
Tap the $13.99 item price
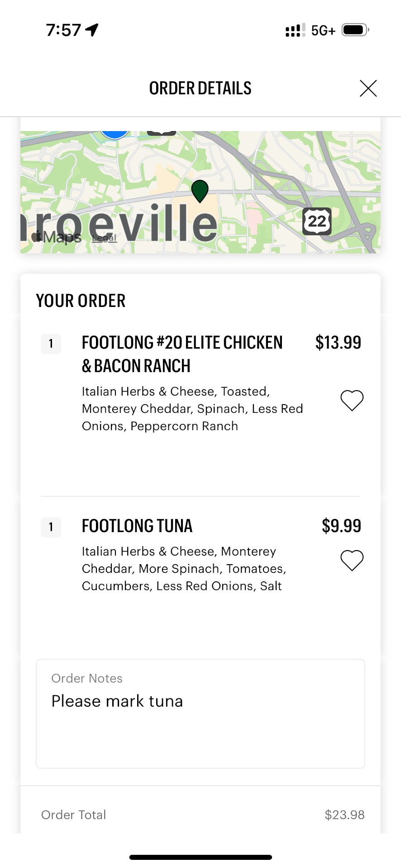[x=338, y=343]
